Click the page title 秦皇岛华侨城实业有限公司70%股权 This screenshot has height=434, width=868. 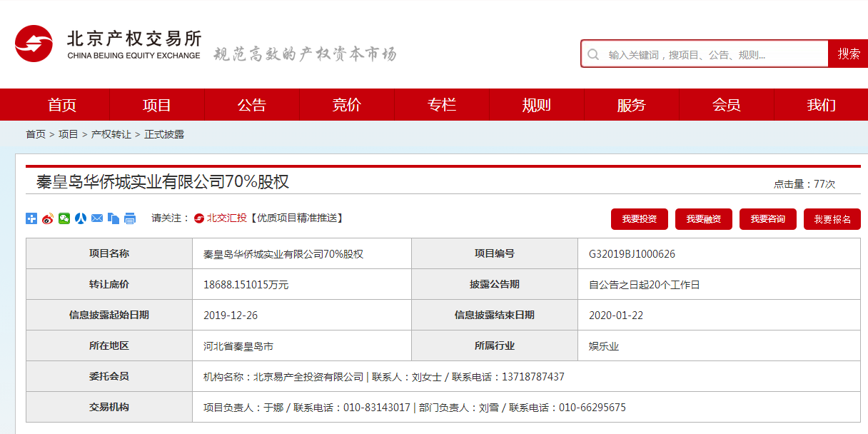(x=163, y=182)
